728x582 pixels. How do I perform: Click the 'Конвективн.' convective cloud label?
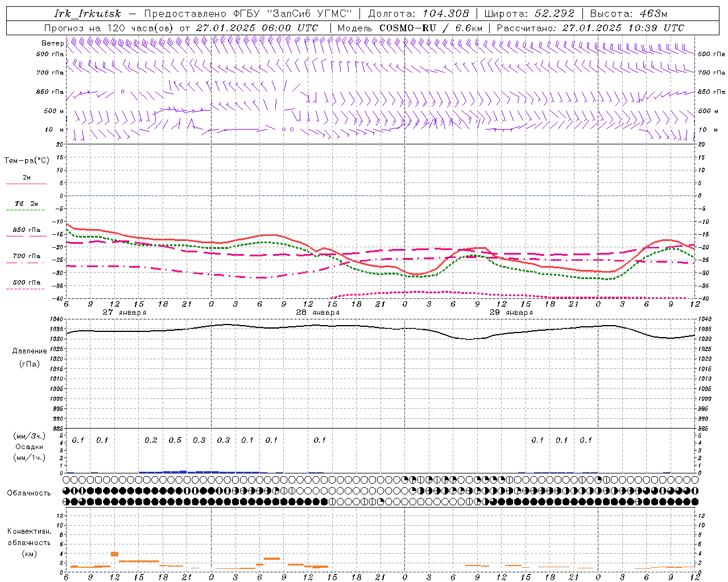29,531
